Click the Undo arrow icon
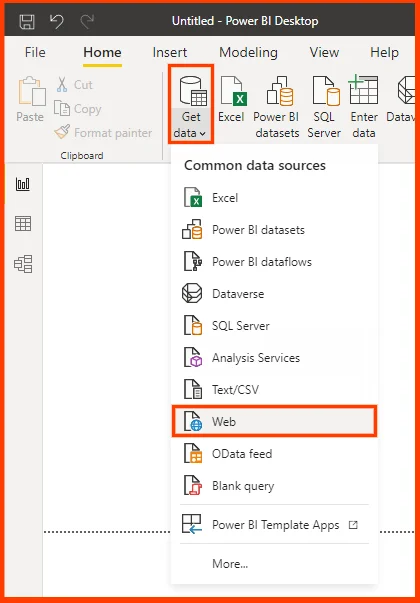Image resolution: width=420 pixels, height=603 pixels. 57,22
